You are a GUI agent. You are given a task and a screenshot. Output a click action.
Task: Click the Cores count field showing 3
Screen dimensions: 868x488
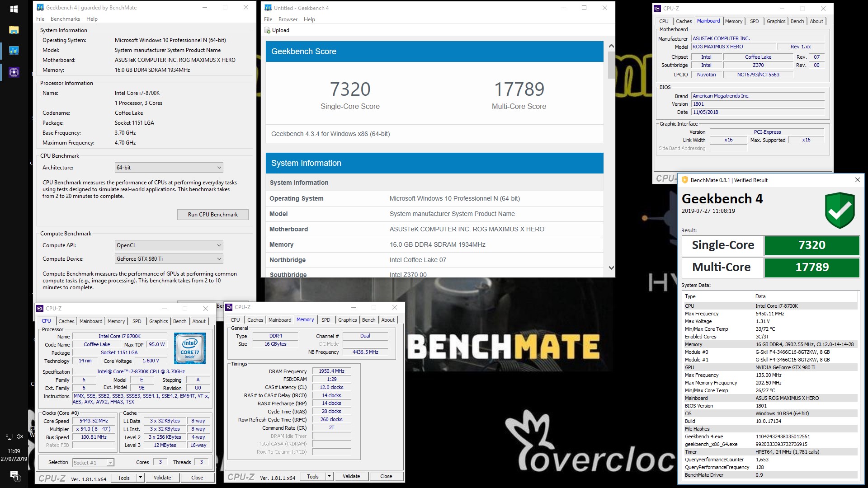point(160,462)
